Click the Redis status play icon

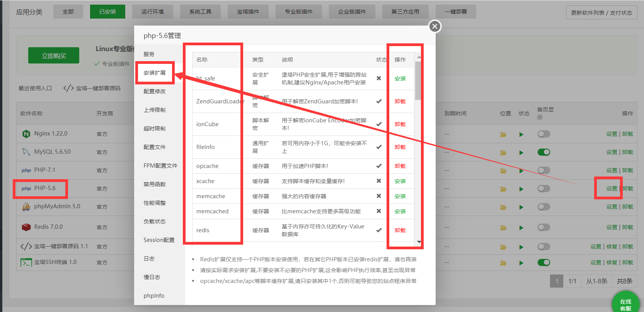(x=521, y=228)
